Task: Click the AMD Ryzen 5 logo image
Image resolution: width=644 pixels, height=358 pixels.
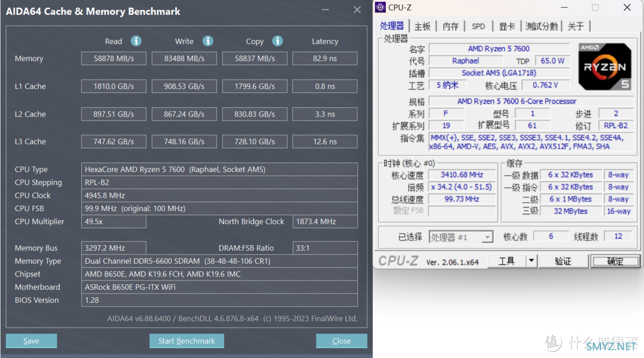Action: [x=605, y=67]
